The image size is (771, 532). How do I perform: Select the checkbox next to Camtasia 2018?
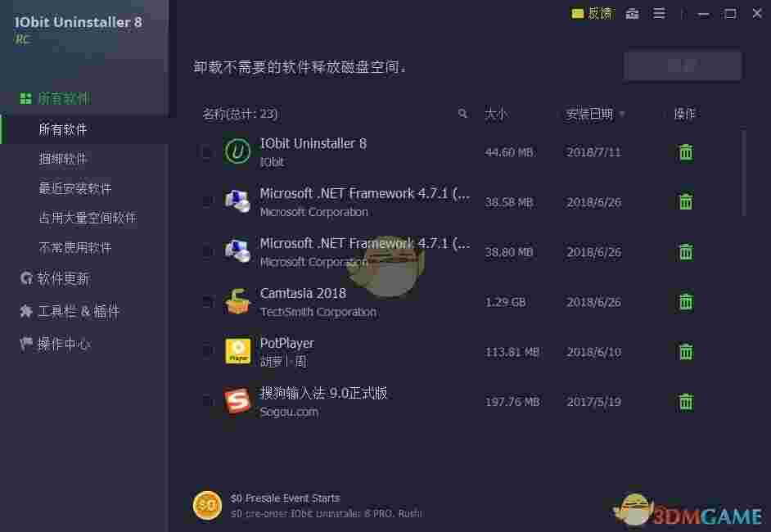point(207,301)
